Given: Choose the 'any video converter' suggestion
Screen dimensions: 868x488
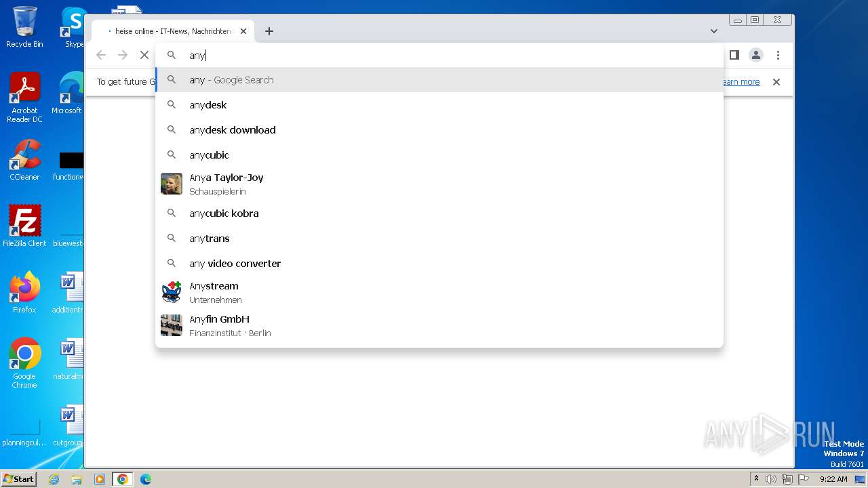Looking at the screenshot, I should (x=439, y=264).
